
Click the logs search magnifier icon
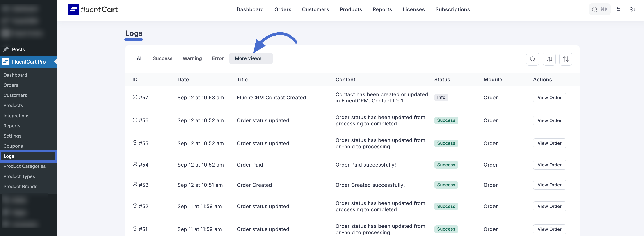(532, 59)
